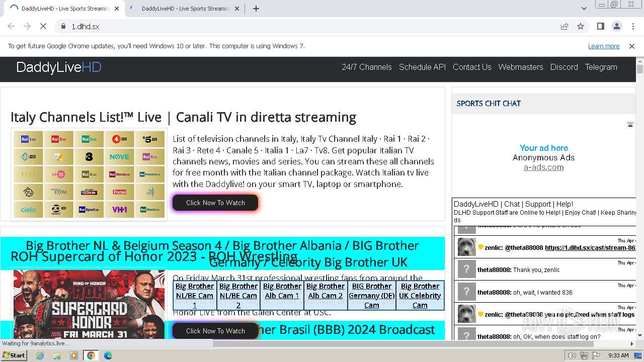
Task: Click Now To Watch Italy channels
Action: point(215,203)
